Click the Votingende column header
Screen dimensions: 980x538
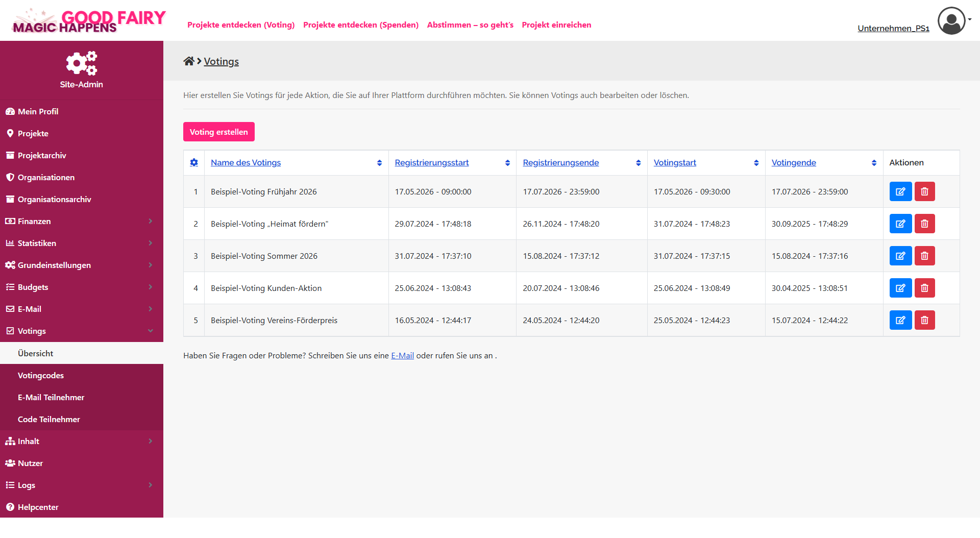[x=794, y=162]
